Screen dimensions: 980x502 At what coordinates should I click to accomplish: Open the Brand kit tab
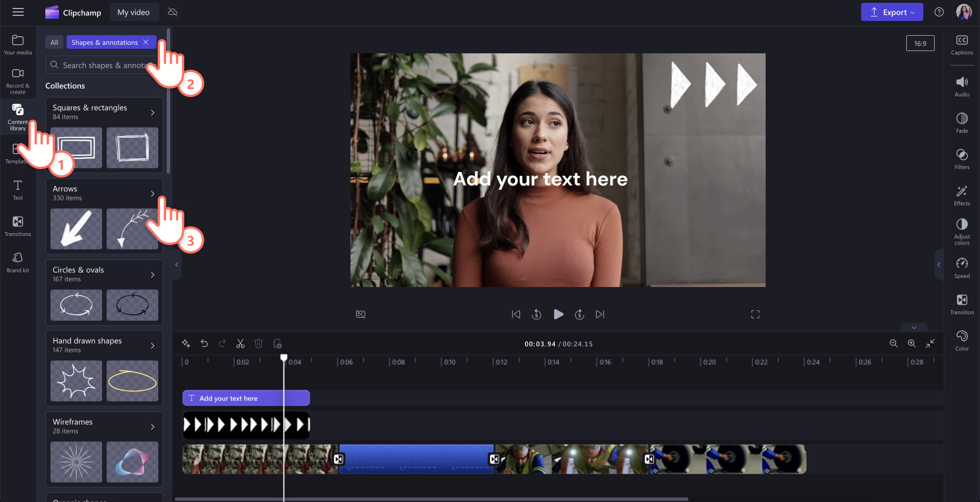18,262
